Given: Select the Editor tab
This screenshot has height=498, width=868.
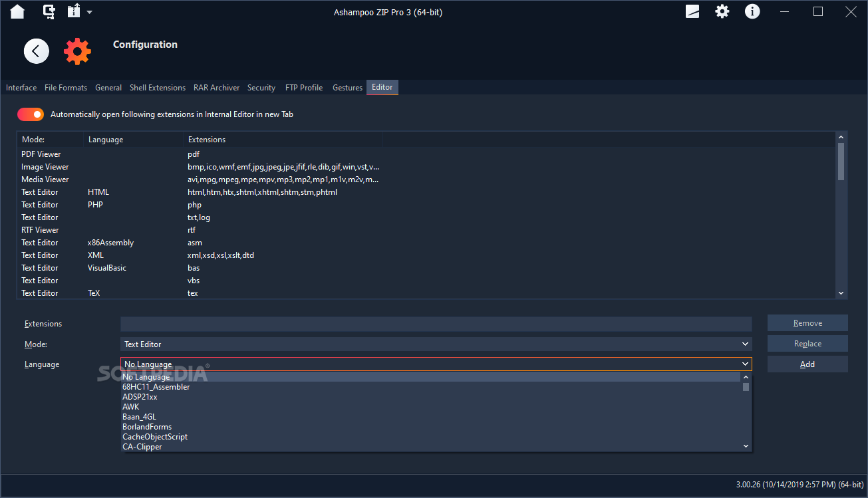Looking at the screenshot, I should click(x=382, y=88).
